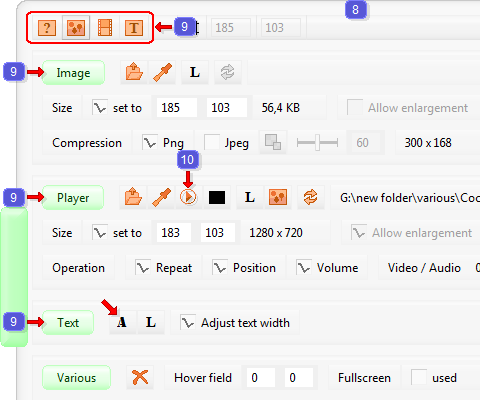Open the Text section button
The height and width of the screenshot is (400, 480).
click(68, 322)
